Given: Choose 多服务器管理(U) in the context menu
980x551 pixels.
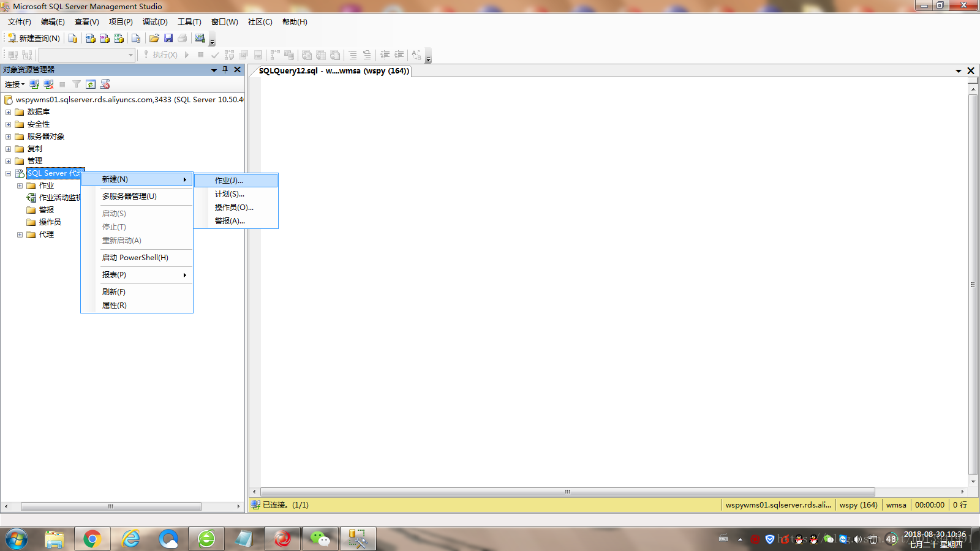Looking at the screenshot, I should [x=137, y=197].
